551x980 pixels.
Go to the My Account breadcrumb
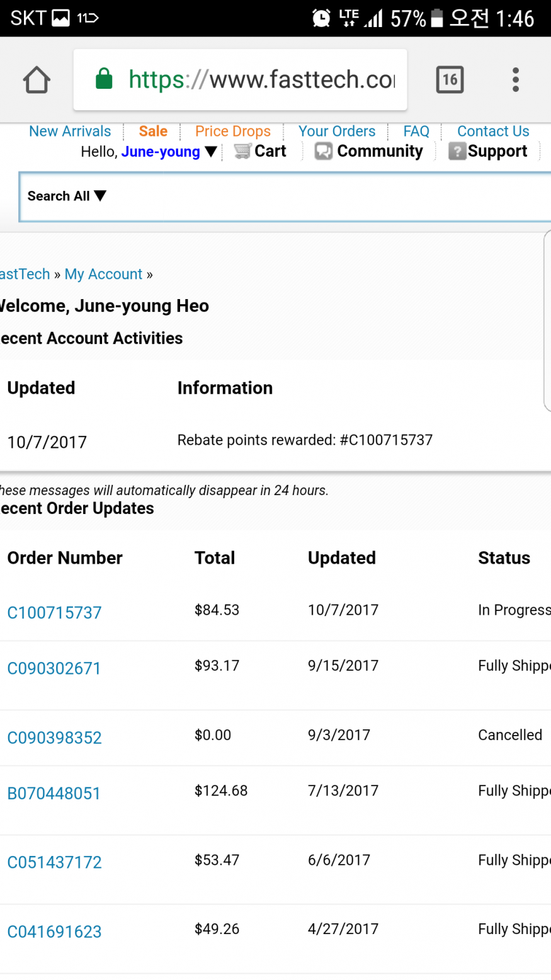click(x=103, y=274)
